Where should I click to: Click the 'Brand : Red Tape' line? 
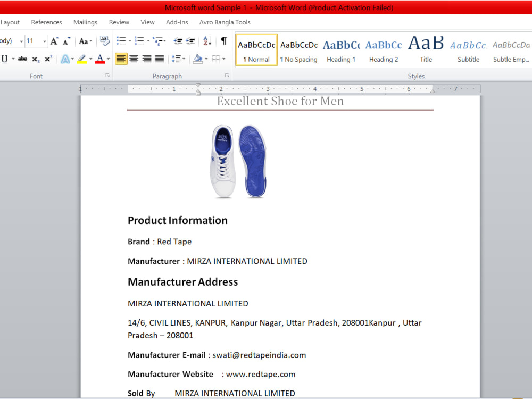coord(160,242)
